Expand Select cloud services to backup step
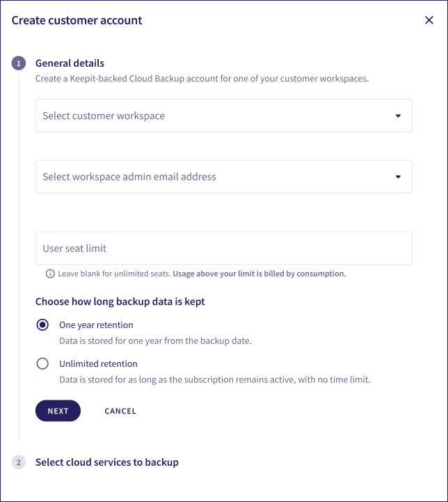 coord(107,462)
